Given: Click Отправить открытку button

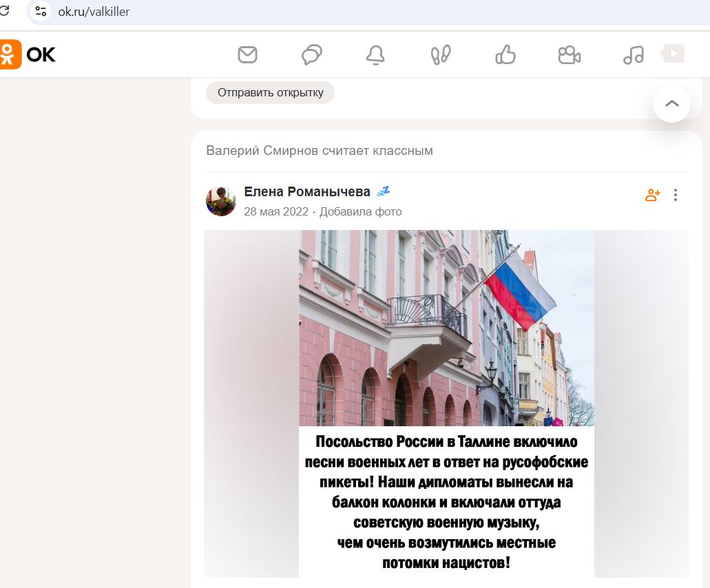Looking at the screenshot, I should point(271,92).
